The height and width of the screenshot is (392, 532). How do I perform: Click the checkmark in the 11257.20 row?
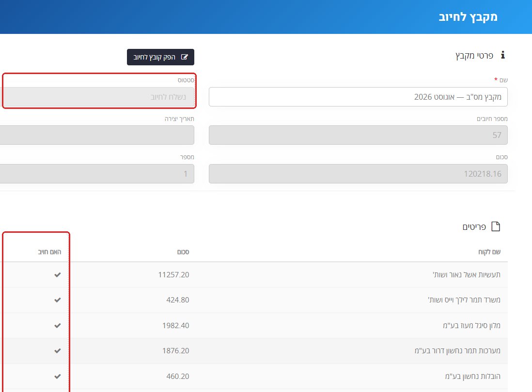57,274
